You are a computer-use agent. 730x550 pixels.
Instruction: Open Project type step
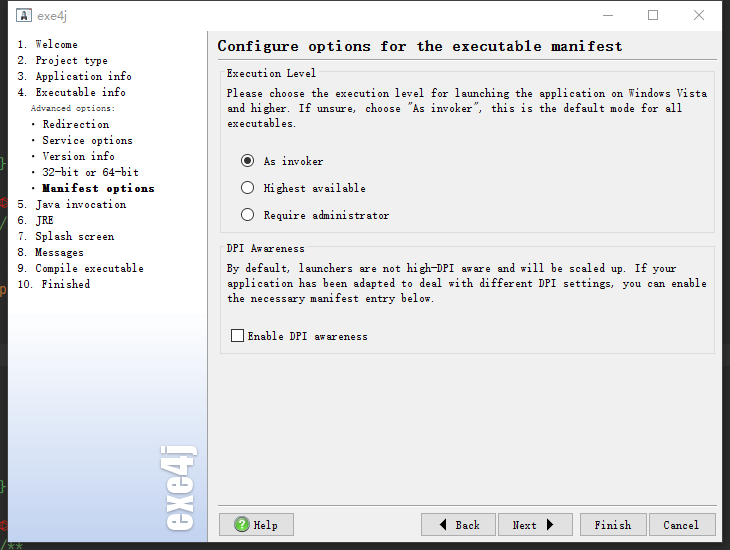point(71,60)
